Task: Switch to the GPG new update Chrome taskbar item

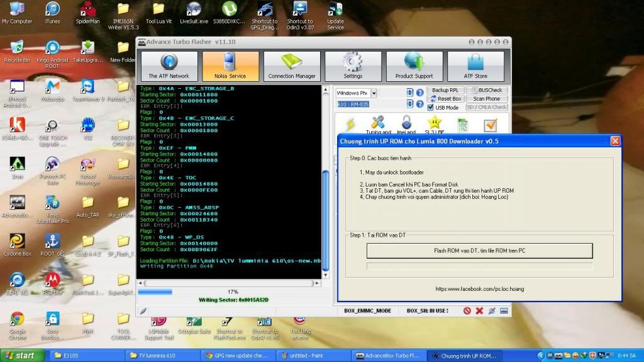Action: pyautogui.click(x=238, y=356)
